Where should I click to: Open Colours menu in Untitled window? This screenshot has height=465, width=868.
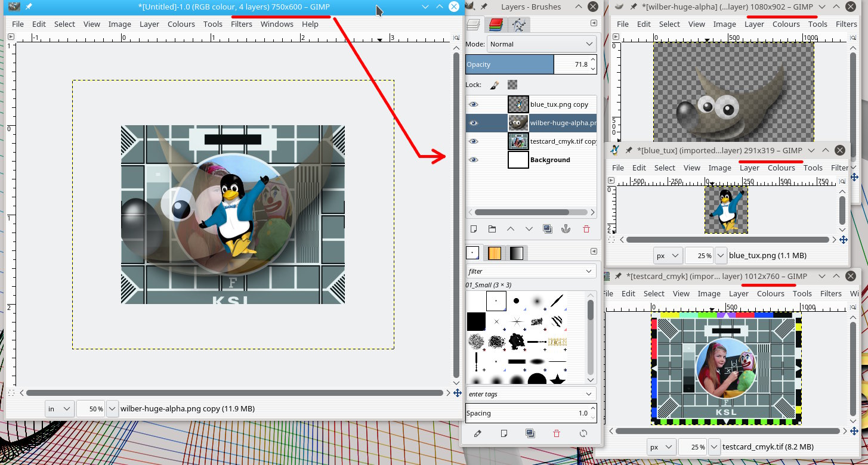181,24
